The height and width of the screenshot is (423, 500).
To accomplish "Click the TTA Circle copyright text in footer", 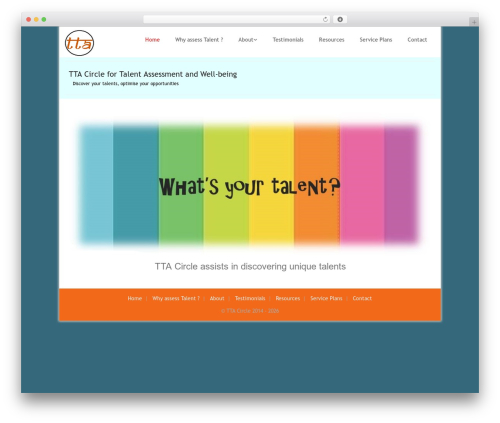I will (250, 311).
